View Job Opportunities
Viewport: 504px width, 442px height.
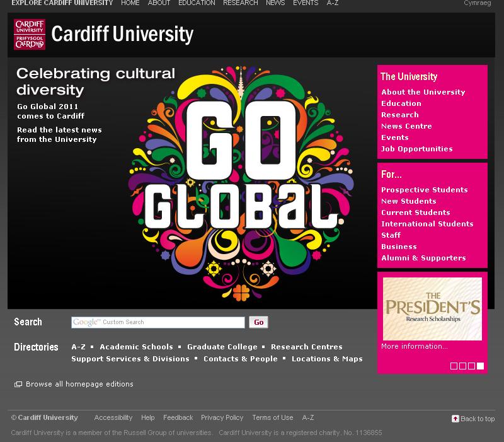tap(416, 149)
